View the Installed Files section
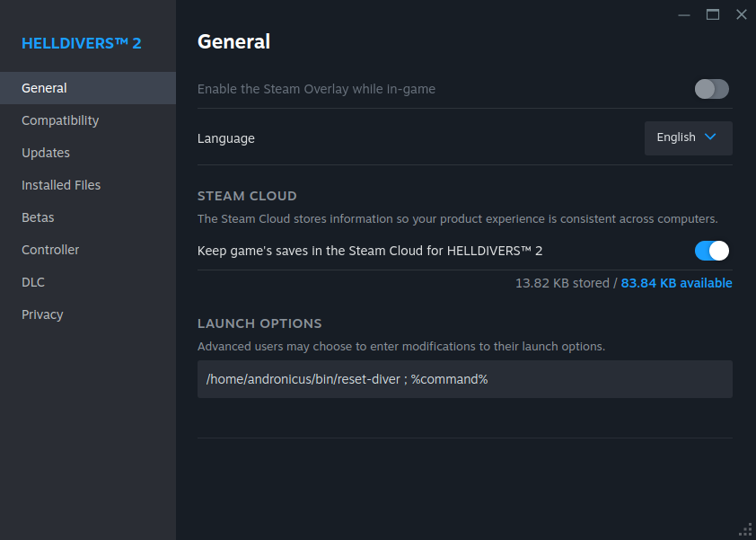Screen dimensions: 756x540 61,184
